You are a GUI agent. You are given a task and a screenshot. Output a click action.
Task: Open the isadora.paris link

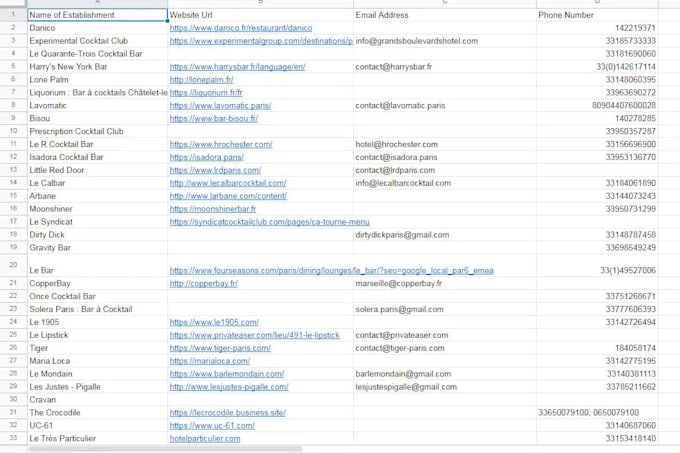(206, 157)
